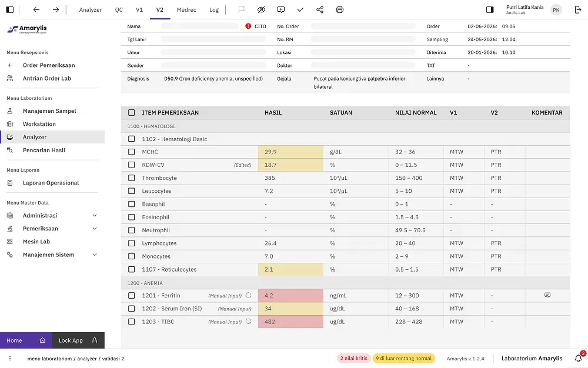Click the Lock App button

coord(78,340)
